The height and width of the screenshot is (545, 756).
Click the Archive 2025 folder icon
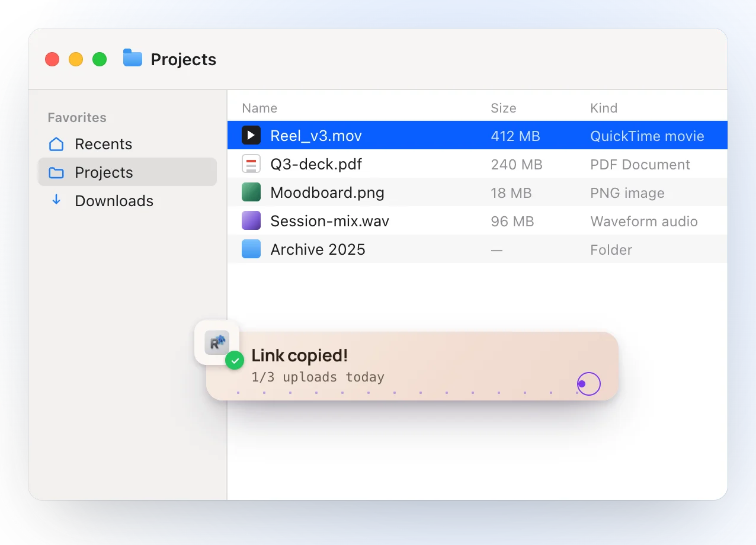point(251,249)
